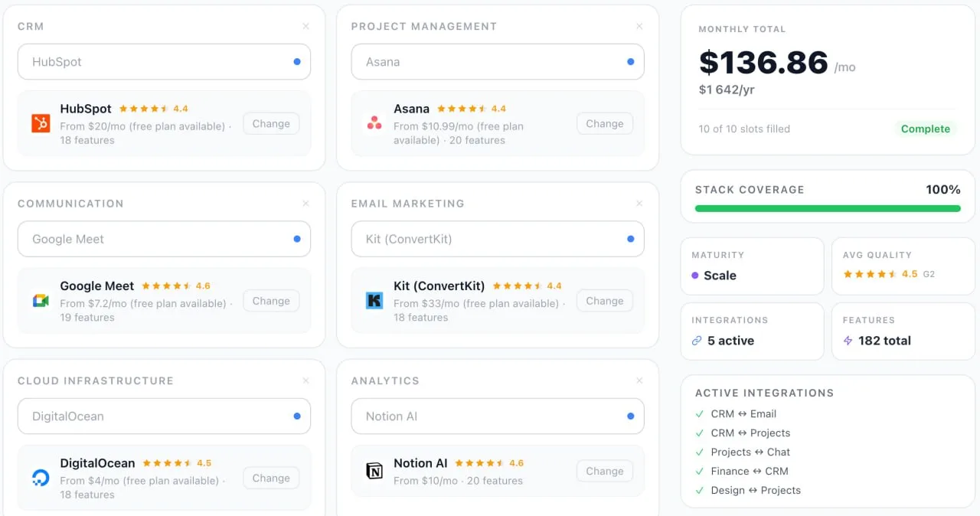Click the green Complete status badge
The height and width of the screenshot is (516, 980).
[x=926, y=129]
